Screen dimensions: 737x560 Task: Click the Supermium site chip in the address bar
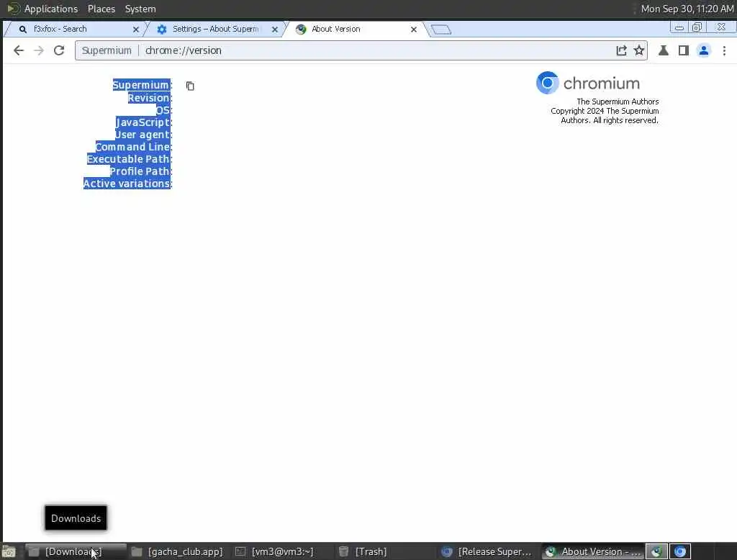[x=107, y=50]
